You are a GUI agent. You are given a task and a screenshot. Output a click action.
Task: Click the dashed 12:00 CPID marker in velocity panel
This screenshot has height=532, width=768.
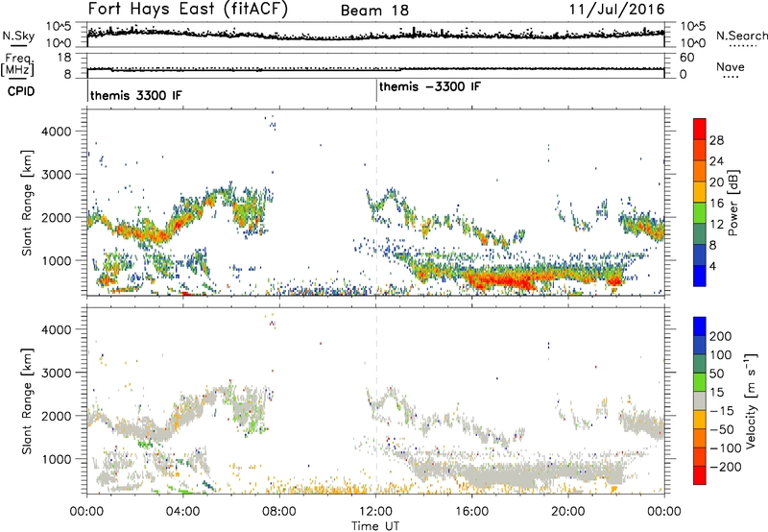point(376,400)
